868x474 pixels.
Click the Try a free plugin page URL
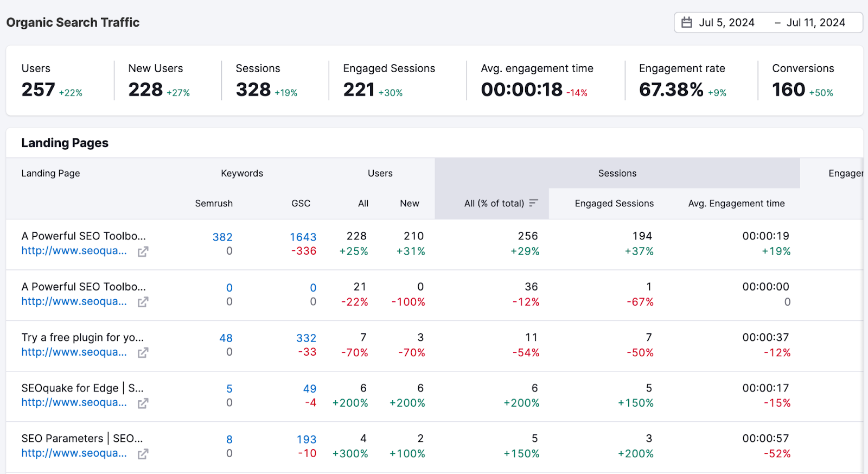(x=74, y=352)
